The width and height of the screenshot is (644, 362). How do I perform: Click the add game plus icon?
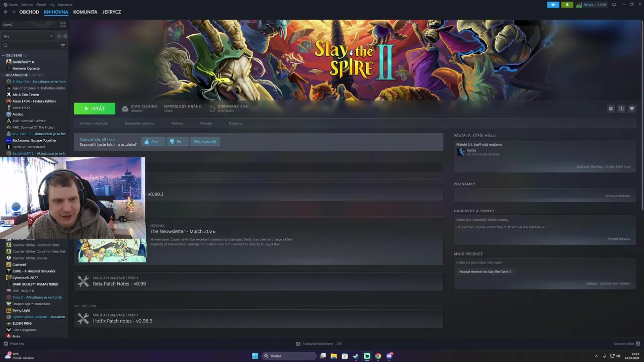point(6,344)
